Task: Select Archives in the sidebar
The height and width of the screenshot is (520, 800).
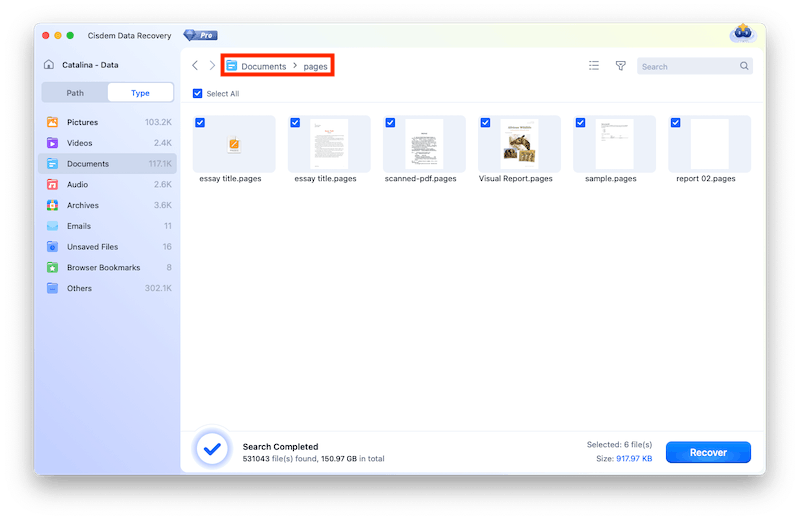Action: [108, 205]
